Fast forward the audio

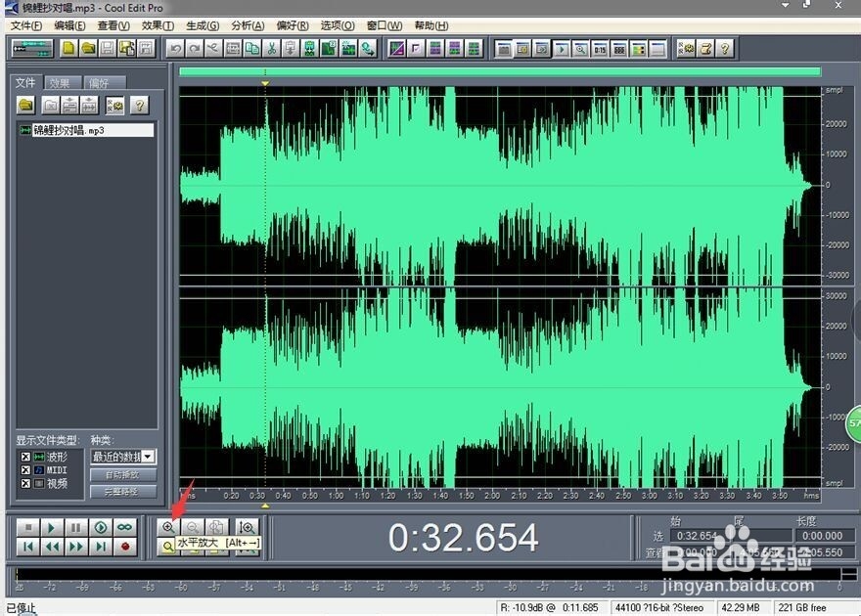pyautogui.click(x=75, y=547)
